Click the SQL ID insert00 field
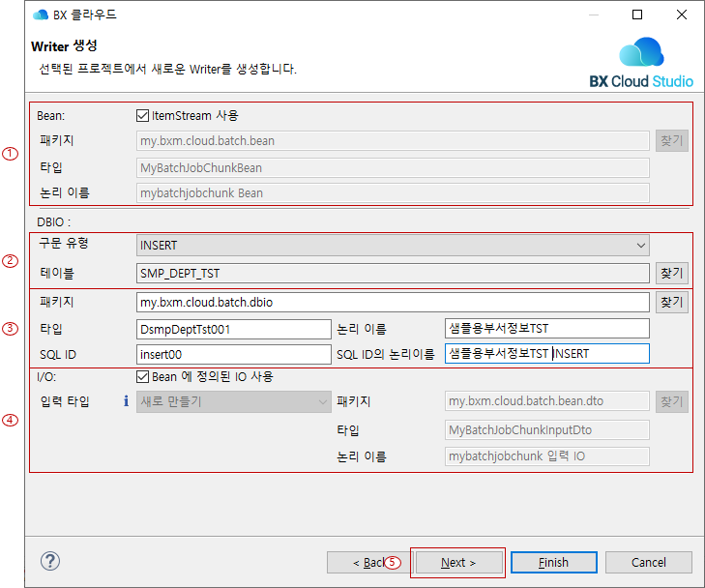Image resolution: width=705 pixels, height=588 pixels. tap(233, 354)
